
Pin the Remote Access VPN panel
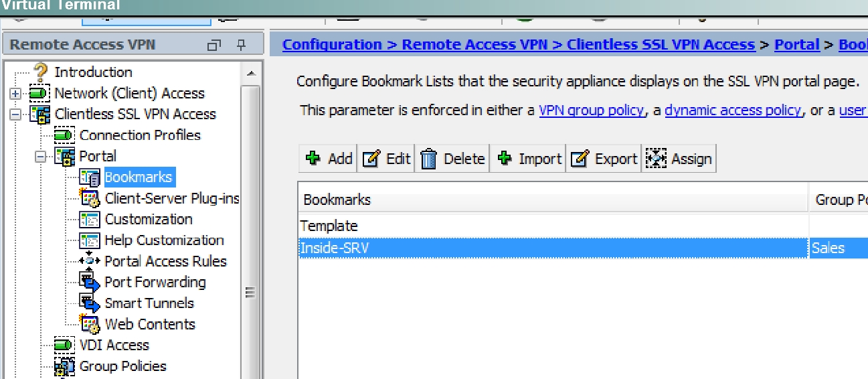[x=242, y=45]
